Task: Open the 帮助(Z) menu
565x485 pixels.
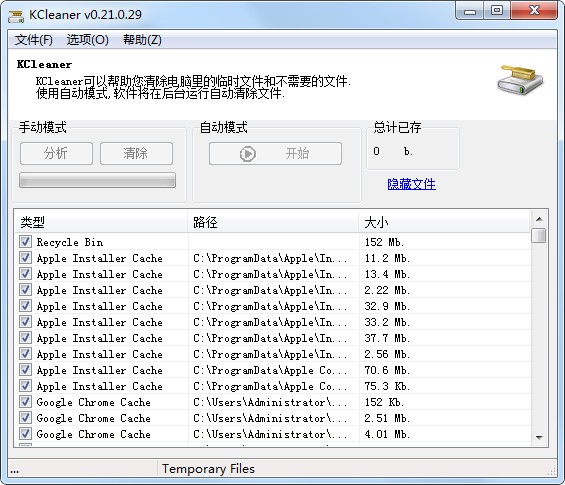Action: click(x=142, y=40)
